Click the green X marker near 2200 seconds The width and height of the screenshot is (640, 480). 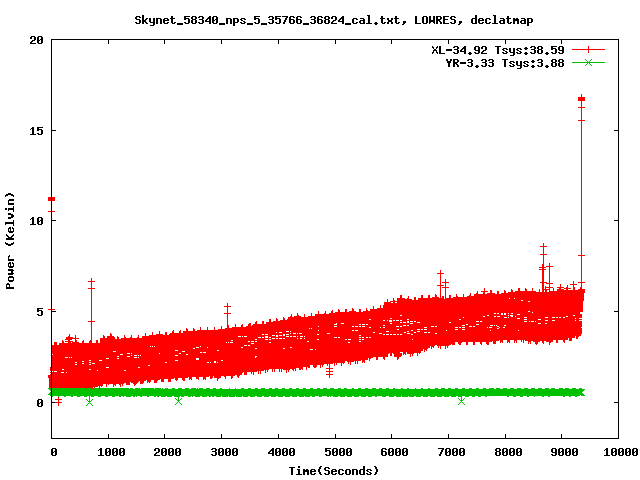178,401
